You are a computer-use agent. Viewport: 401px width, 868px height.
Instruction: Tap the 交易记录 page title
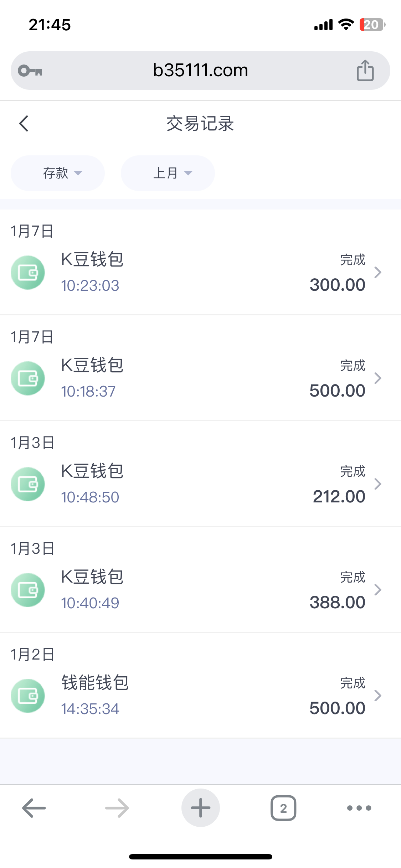200,124
